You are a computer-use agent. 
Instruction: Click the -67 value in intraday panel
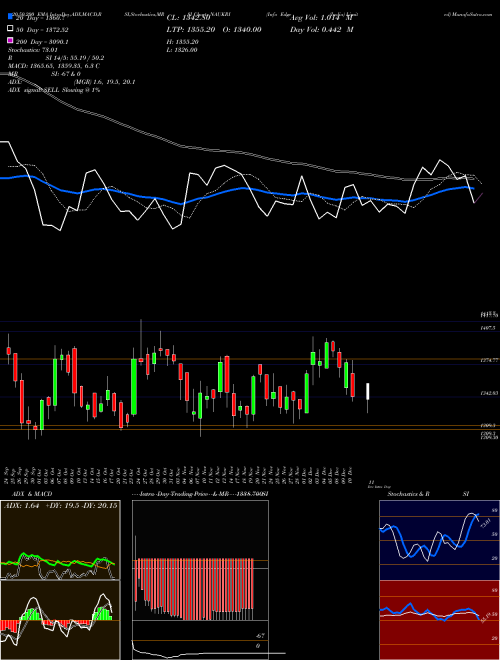[x=260, y=636]
